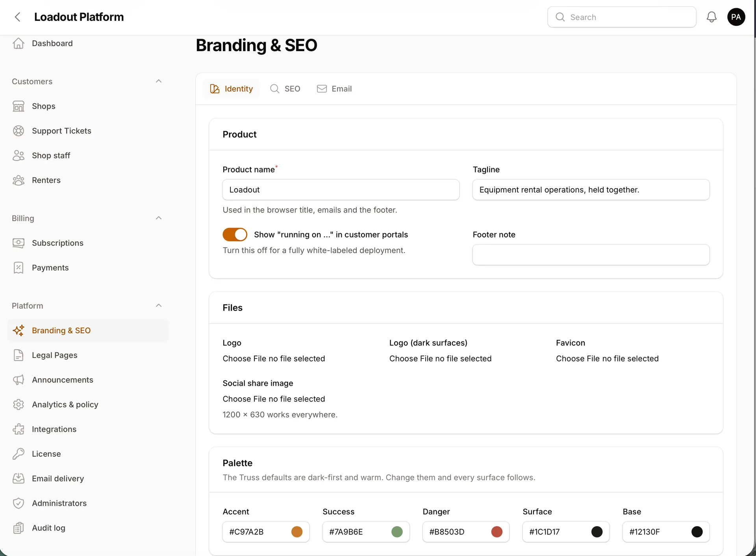
Task: Click the Product name field
Action: coord(341,190)
